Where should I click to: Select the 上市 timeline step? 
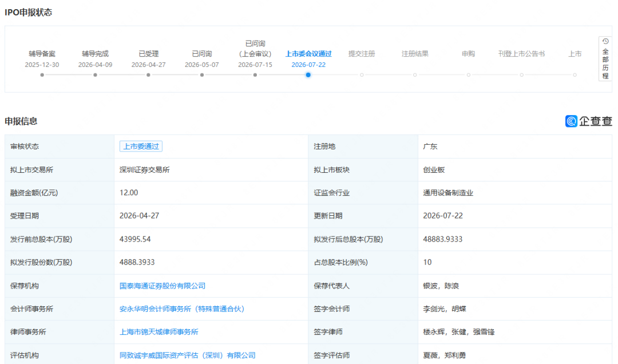[575, 54]
